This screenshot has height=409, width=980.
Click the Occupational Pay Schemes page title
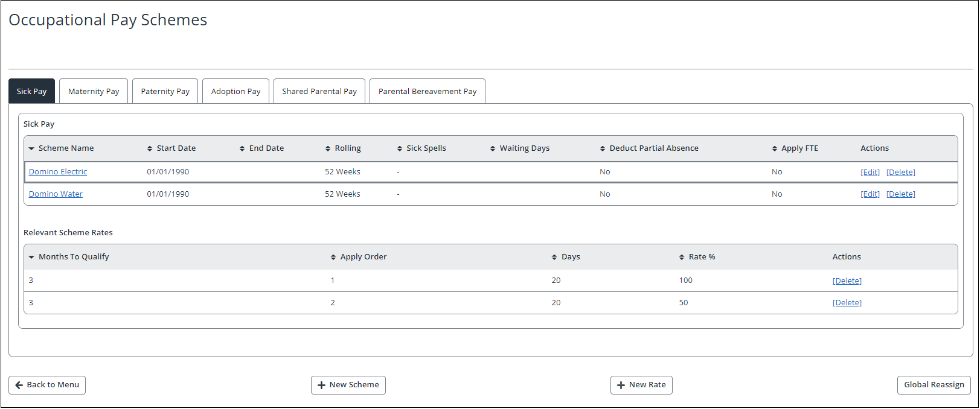[108, 20]
